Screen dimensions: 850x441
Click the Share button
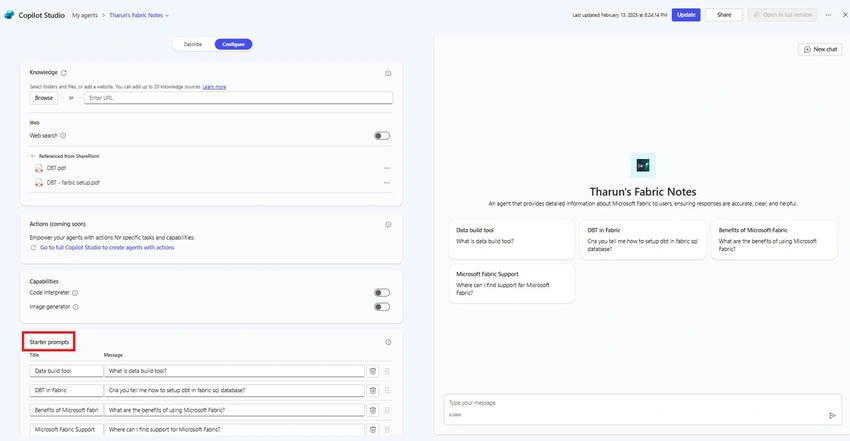[x=724, y=15]
